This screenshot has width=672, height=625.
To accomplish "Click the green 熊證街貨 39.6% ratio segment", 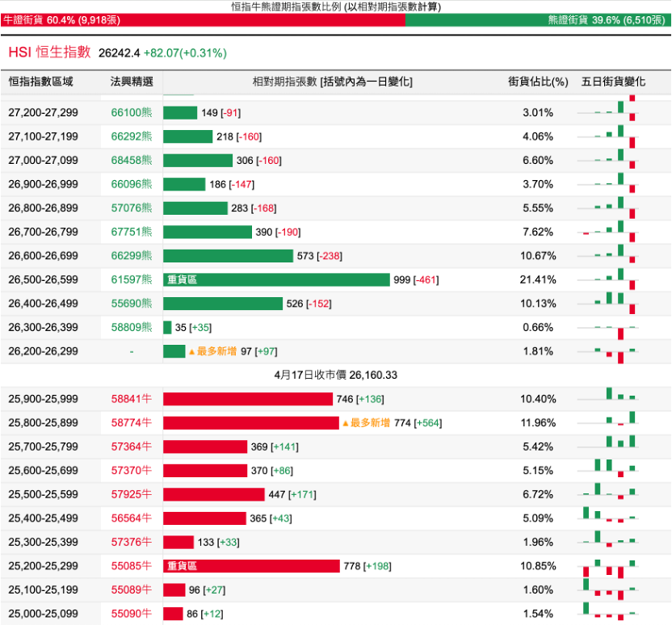I will click(x=538, y=20).
